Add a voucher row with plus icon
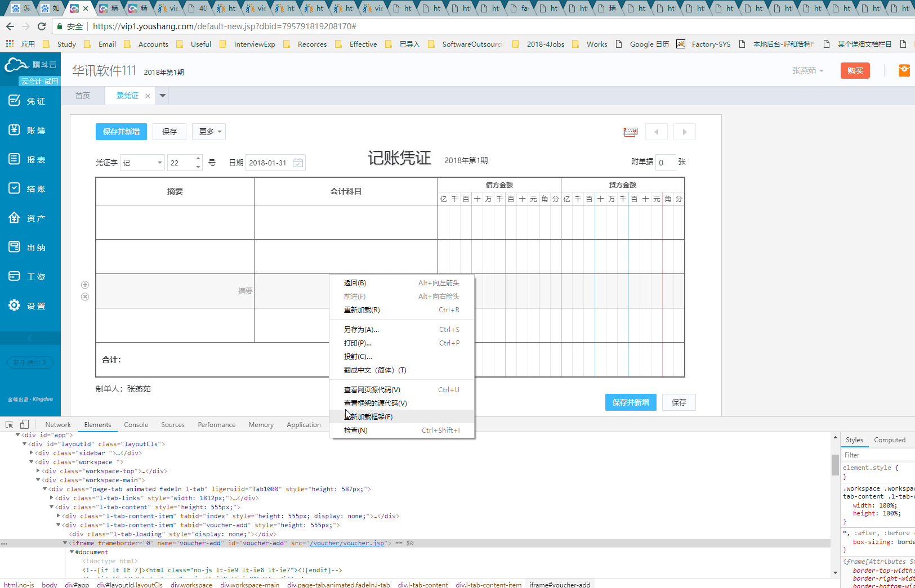Screen dimensions: 915x588 [85, 285]
